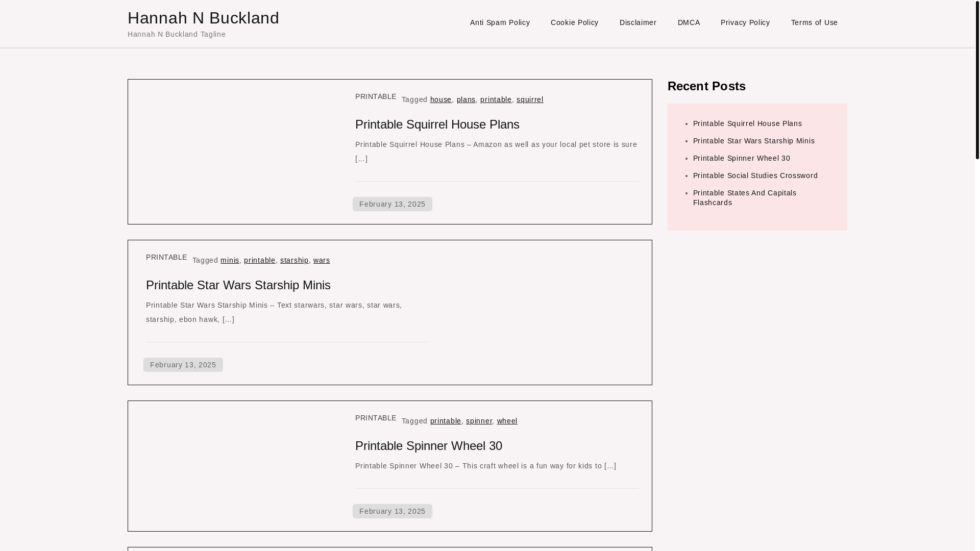Click the Star Wars Starship Minis excerpt text
980x551 pixels.
point(274,312)
